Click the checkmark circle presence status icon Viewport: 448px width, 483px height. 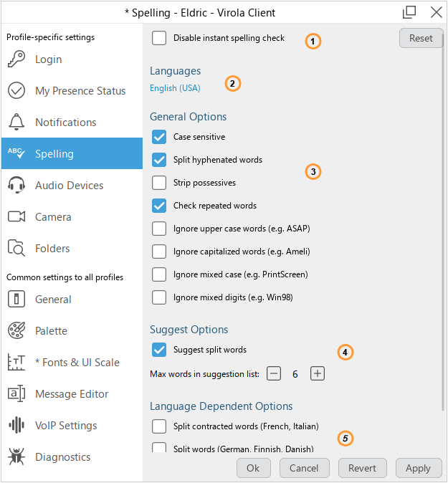pos(16,91)
